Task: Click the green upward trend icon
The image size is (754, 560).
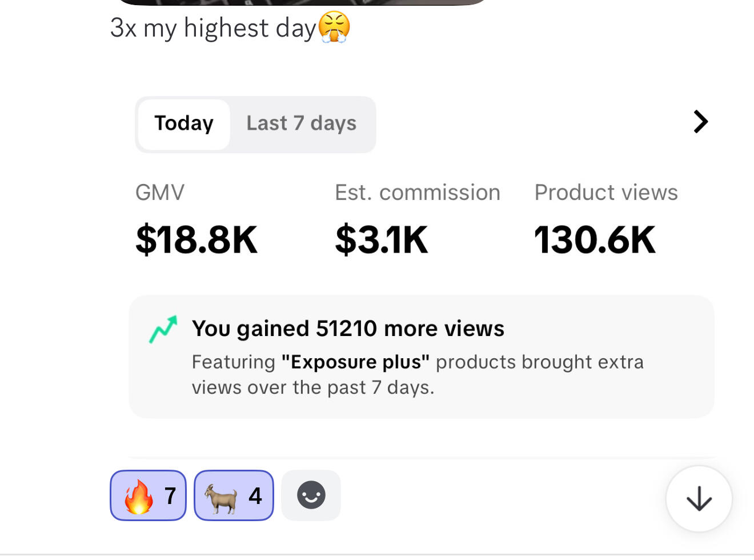Action: click(x=163, y=329)
